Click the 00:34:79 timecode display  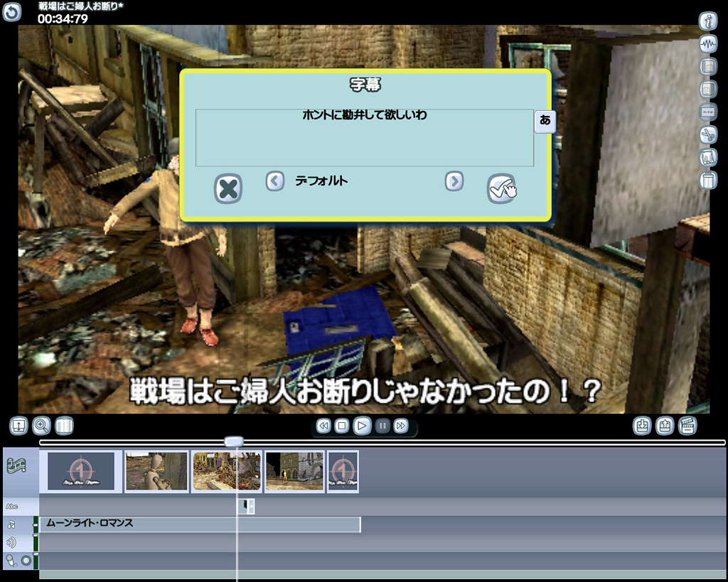[x=63, y=19]
